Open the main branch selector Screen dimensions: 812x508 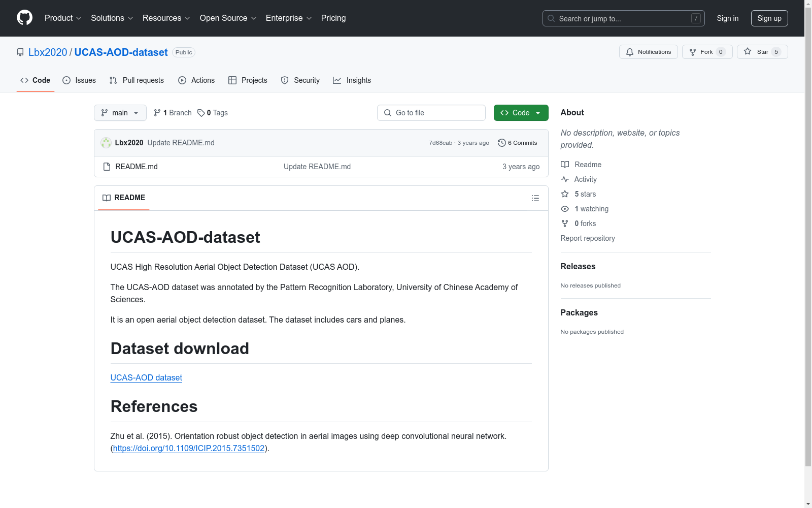120,113
